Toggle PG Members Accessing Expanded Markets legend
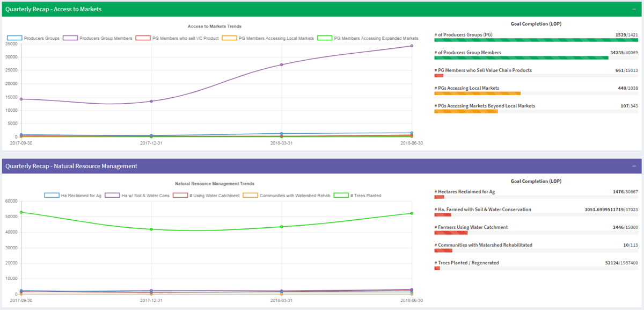The image size is (644, 310). pyautogui.click(x=368, y=39)
